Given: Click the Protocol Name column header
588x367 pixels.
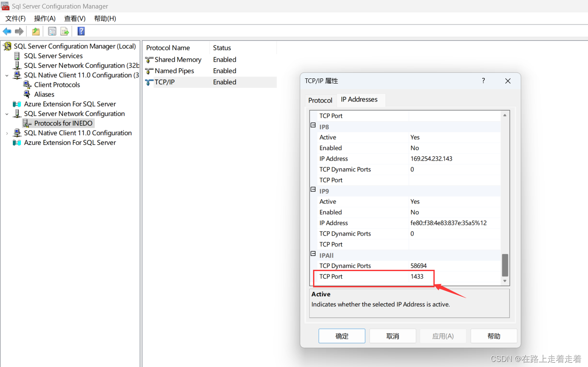Looking at the screenshot, I should point(176,48).
